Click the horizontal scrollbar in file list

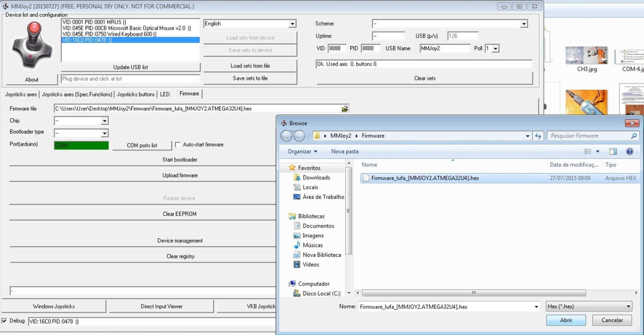tap(473, 293)
